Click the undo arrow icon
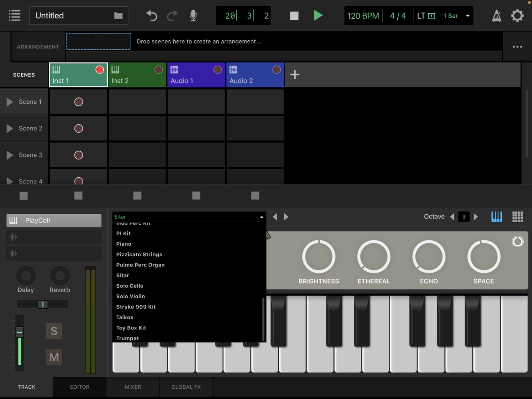532x399 pixels. pyautogui.click(x=152, y=16)
